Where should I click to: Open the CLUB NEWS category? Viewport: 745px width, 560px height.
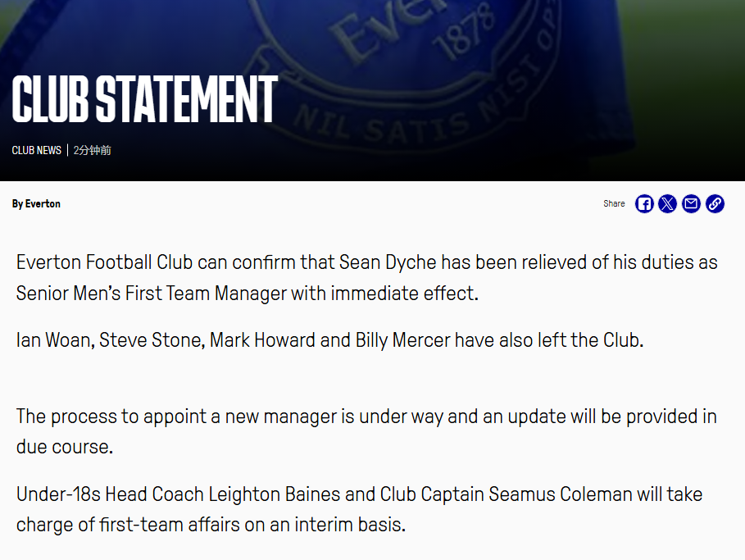pos(37,150)
